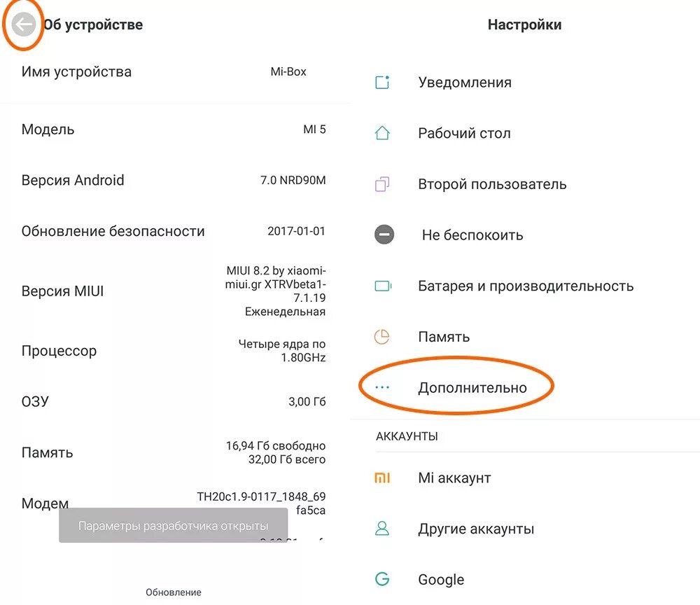The height and width of the screenshot is (605, 700).
Task: Click the Mi account logo icon
Action: point(382,478)
